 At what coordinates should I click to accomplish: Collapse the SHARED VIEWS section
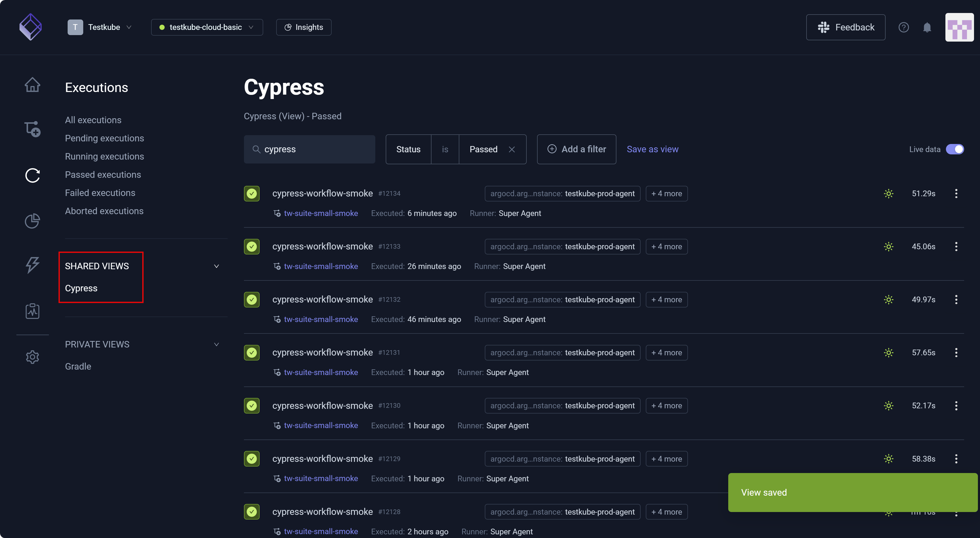coord(216,266)
